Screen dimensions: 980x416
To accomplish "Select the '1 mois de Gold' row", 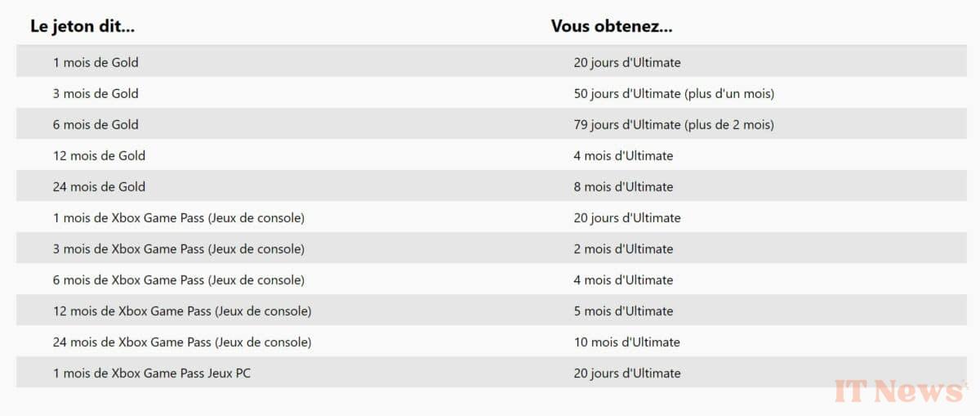I will pos(492,62).
